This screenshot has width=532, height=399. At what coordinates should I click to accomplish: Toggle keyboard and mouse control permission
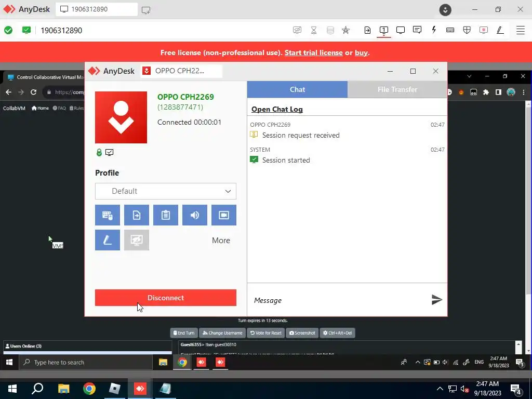click(x=108, y=215)
